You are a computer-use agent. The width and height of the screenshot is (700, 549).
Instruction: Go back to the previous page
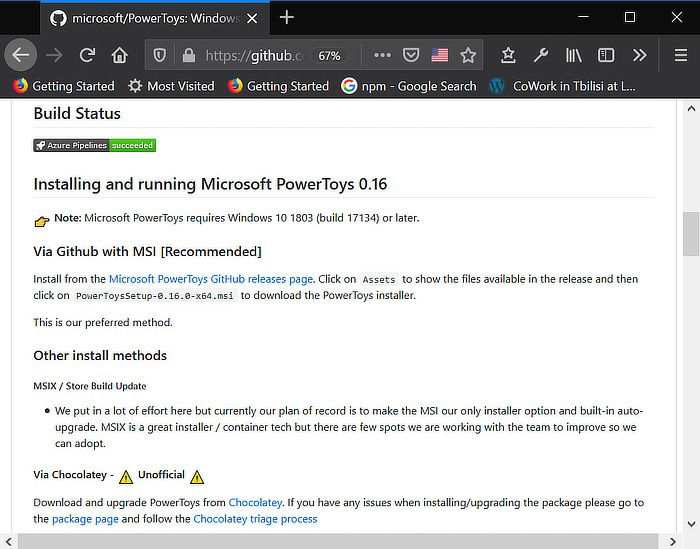21,55
